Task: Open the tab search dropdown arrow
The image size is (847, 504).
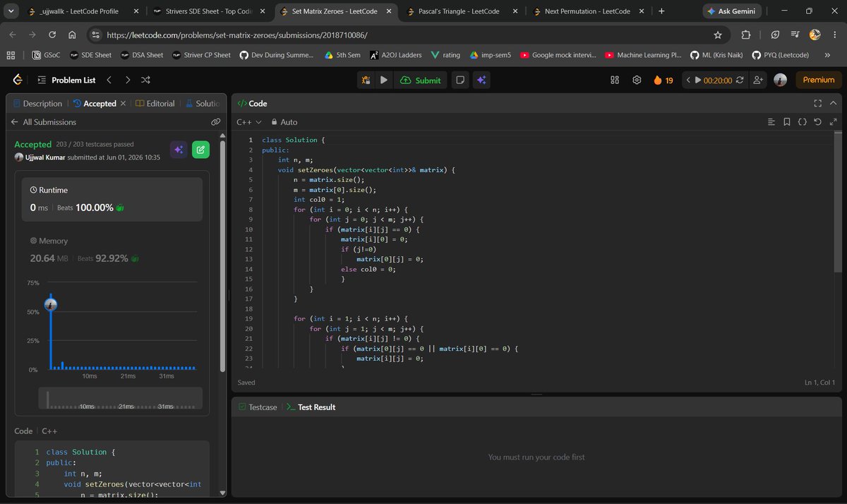Action: [11, 11]
